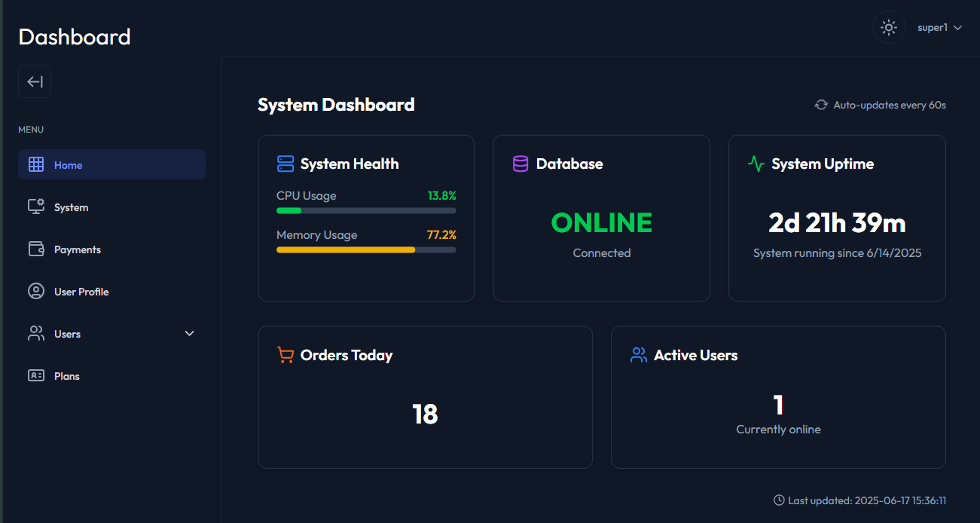
Task: Click the auto-update refresh icon
Action: [821, 105]
